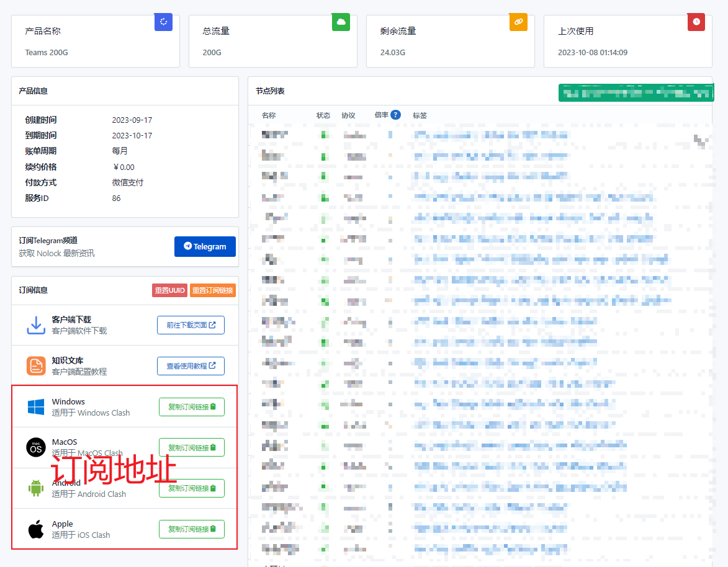Open the 前往下载页面 download page link
This screenshot has width=728, height=567.
coord(191,325)
